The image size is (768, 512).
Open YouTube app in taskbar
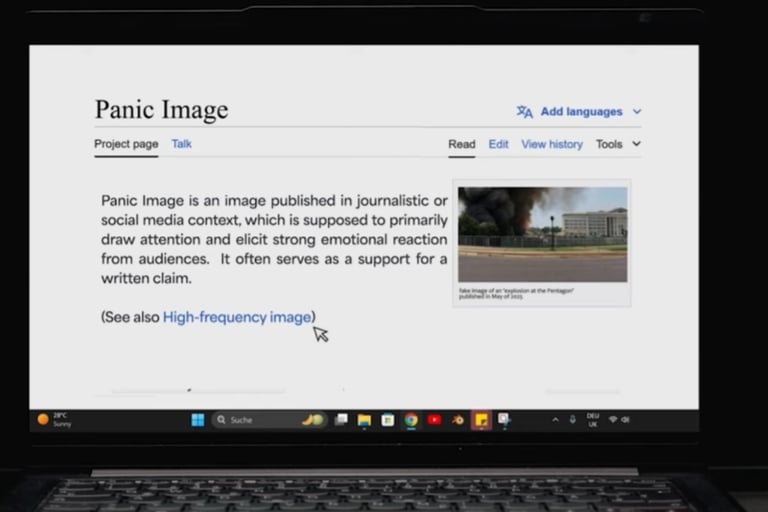(x=434, y=419)
